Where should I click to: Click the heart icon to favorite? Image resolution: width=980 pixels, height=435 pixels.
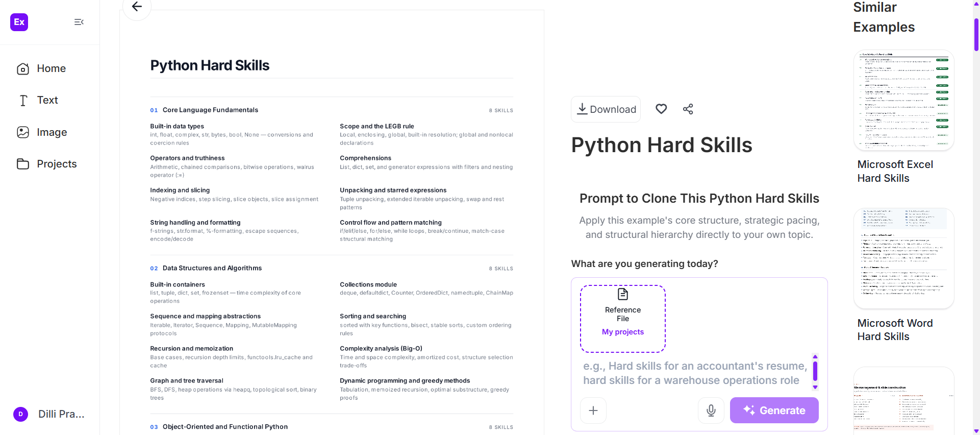[661, 109]
